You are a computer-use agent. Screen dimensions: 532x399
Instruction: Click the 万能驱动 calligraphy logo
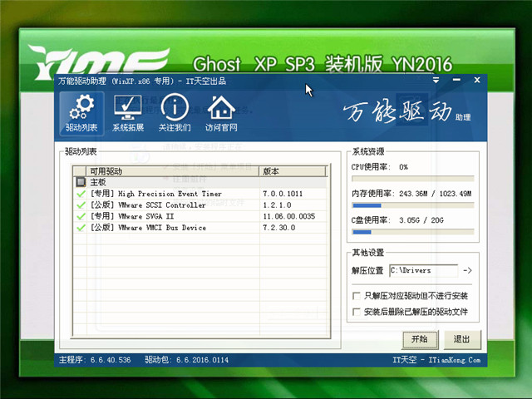(x=397, y=111)
